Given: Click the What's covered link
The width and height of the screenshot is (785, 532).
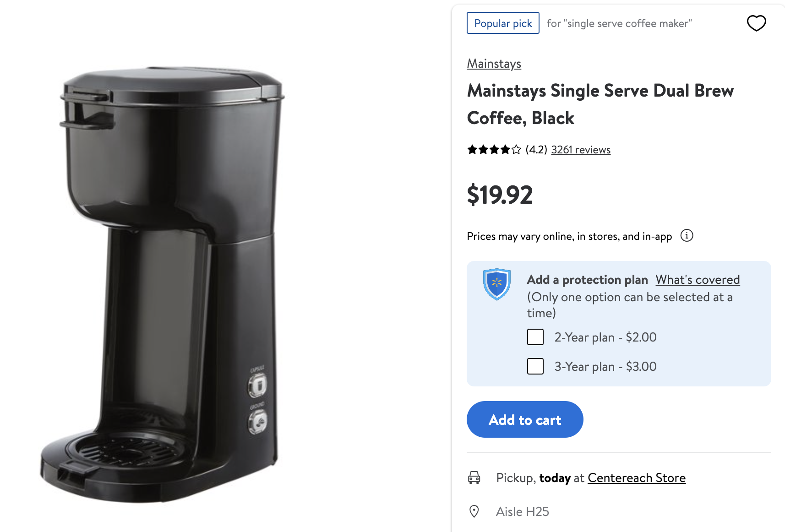Looking at the screenshot, I should pos(697,280).
